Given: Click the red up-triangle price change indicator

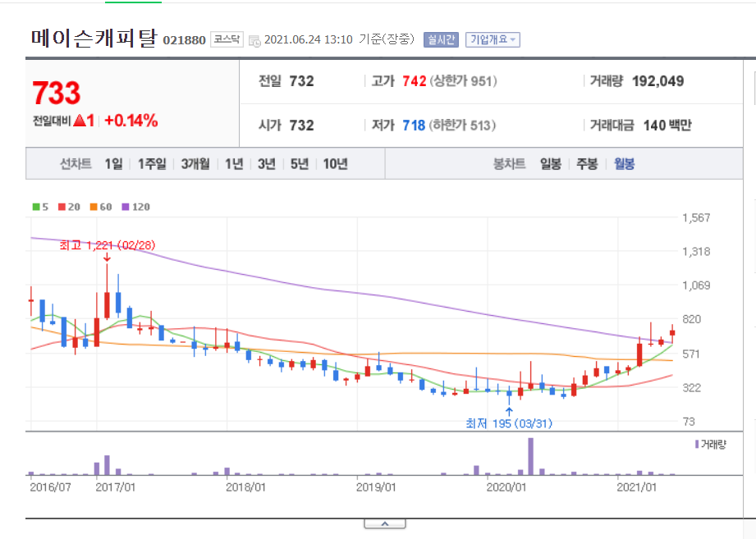Looking at the screenshot, I should 79,121.
